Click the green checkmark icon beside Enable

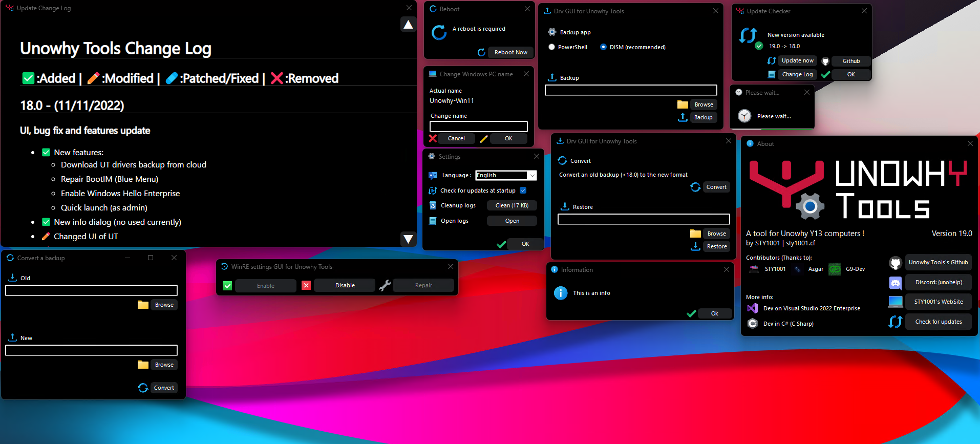coord(227,286)
